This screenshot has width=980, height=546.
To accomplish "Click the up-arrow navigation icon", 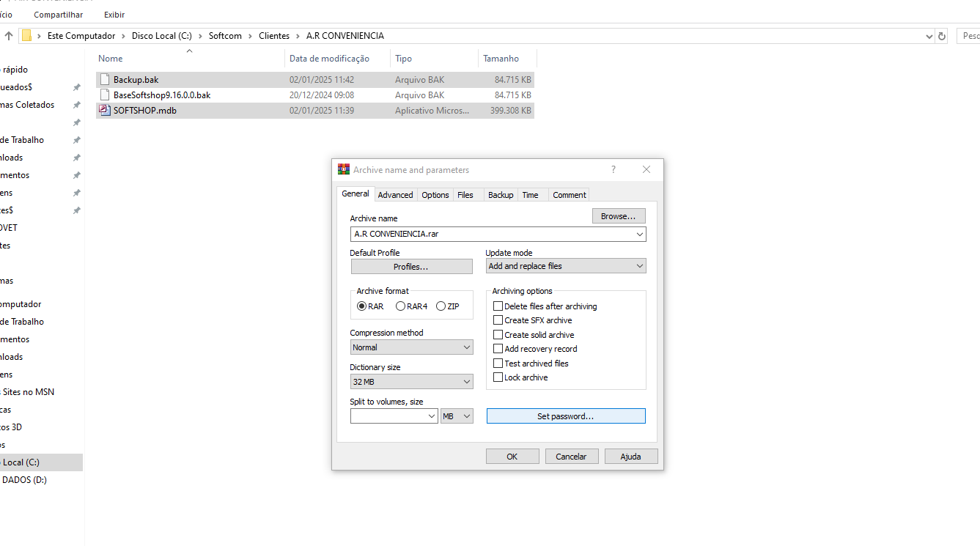I will click(9, 36).
